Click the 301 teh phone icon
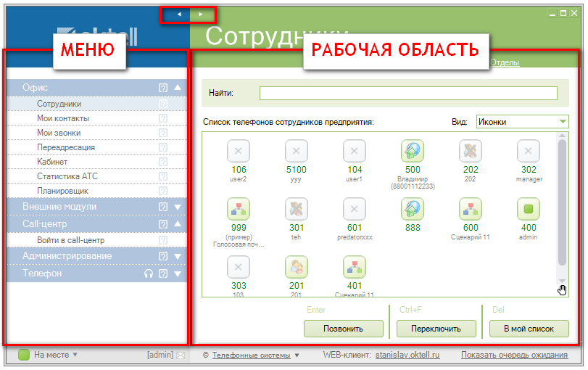 pyautogui.click(x=297, y=209)
